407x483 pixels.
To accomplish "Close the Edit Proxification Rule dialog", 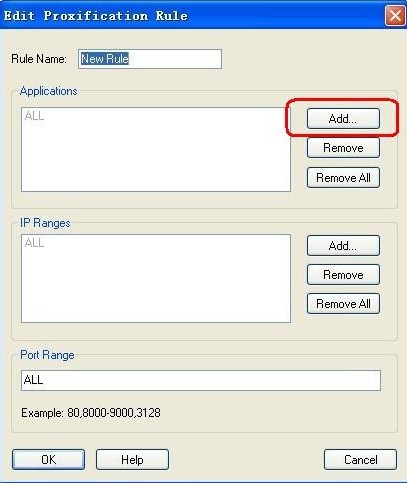I will [x=395, y=15].
